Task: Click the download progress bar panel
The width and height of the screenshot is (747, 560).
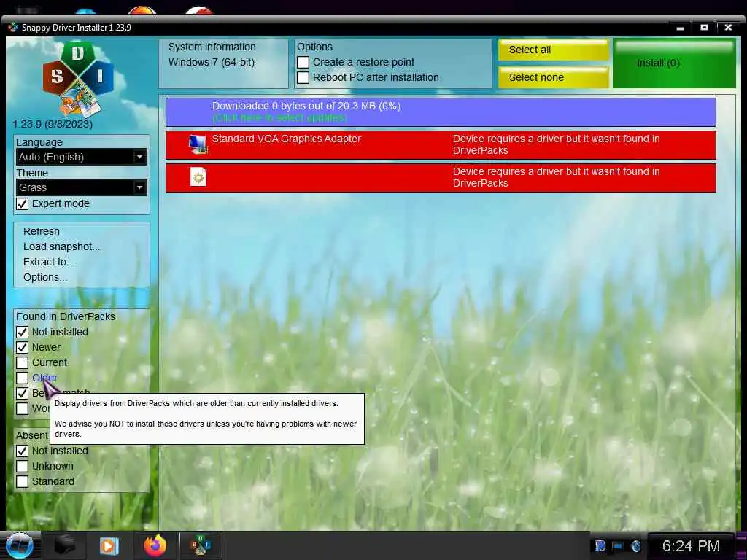Action: tap(441, 112)
